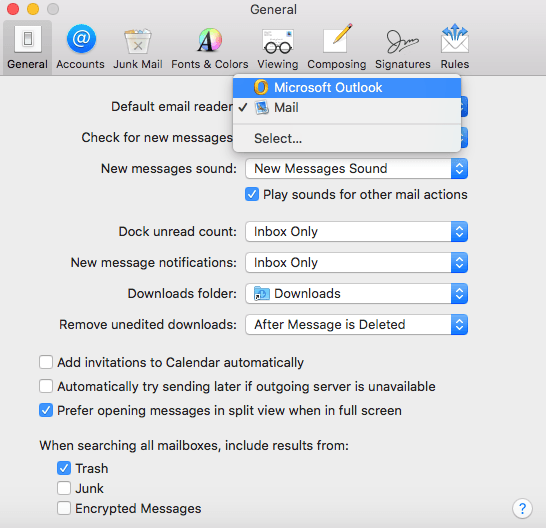The height and width of the screenshot is (528, 546).
Task: Open Mail help with question mark button
Action: coord(522,509)
